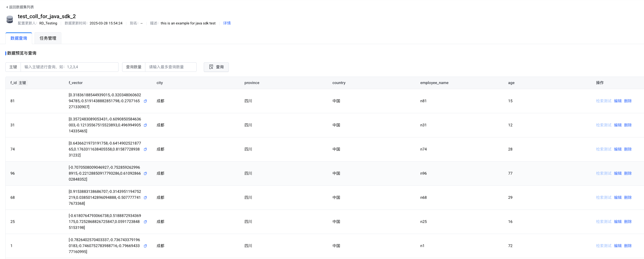644x259 pixels.
Task: Edit the n31 record
Action: point(618,125)
